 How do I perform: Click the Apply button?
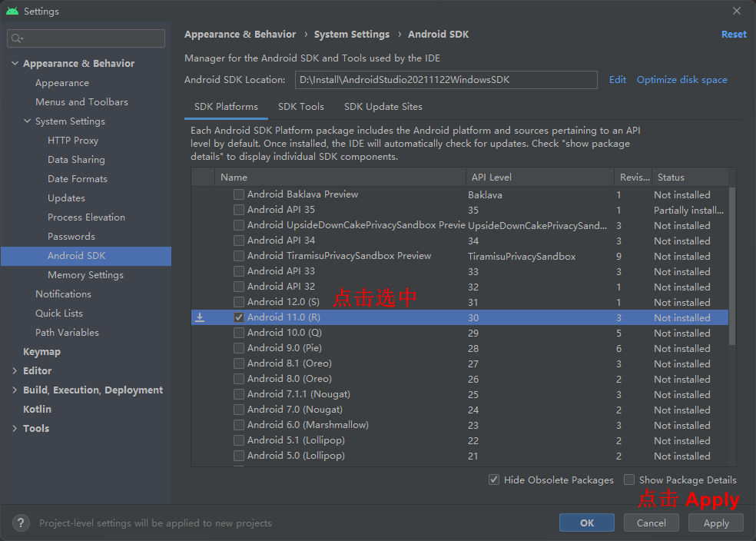click(x=716, y=523)
